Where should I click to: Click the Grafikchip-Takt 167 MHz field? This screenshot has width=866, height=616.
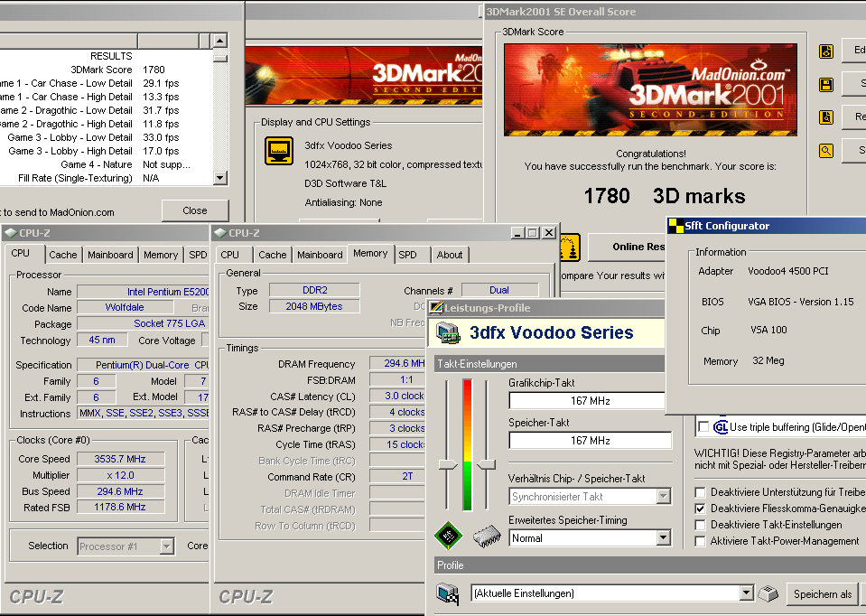click(x=587, y=400)
